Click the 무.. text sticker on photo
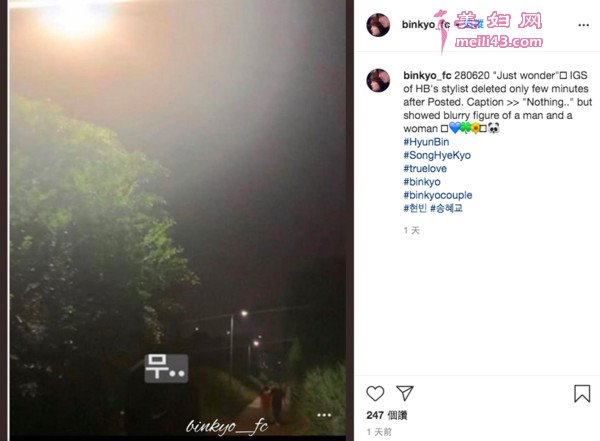The height and width of the screenshot is (441, 600). (x=166, y=368)
